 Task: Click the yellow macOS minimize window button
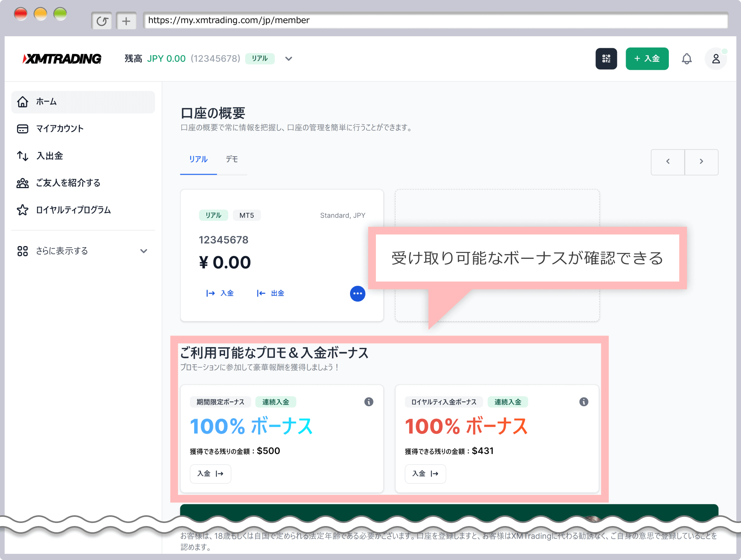(x=40, y=14)
